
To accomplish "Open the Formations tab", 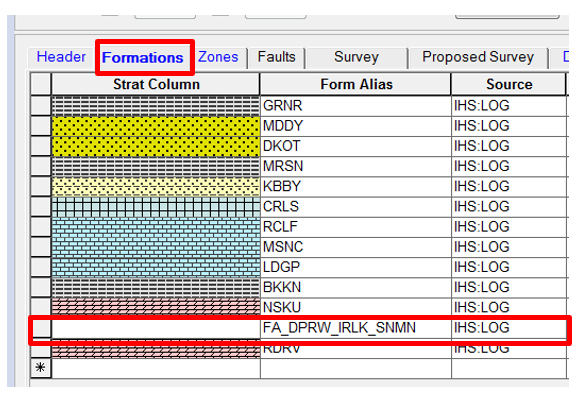I will coord(143,58).
